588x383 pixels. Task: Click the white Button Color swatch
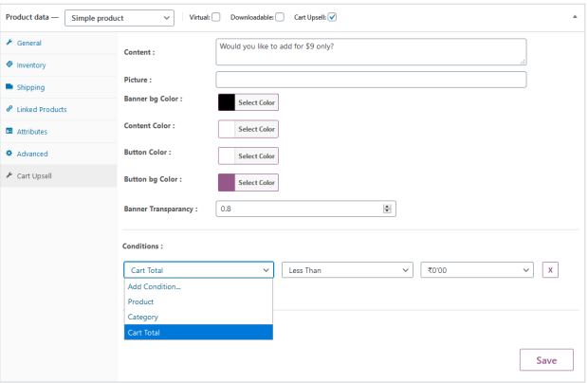(227, 155)
